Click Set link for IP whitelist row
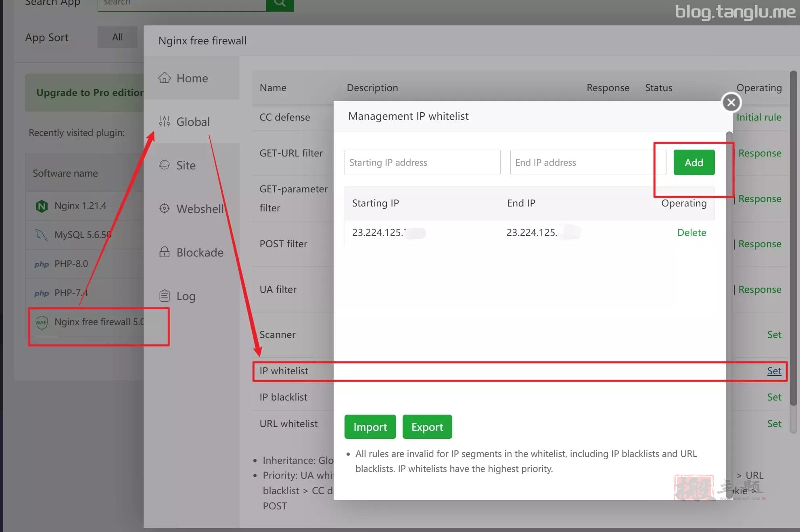This screenshot has width=800, height=532. click(774, 371)
